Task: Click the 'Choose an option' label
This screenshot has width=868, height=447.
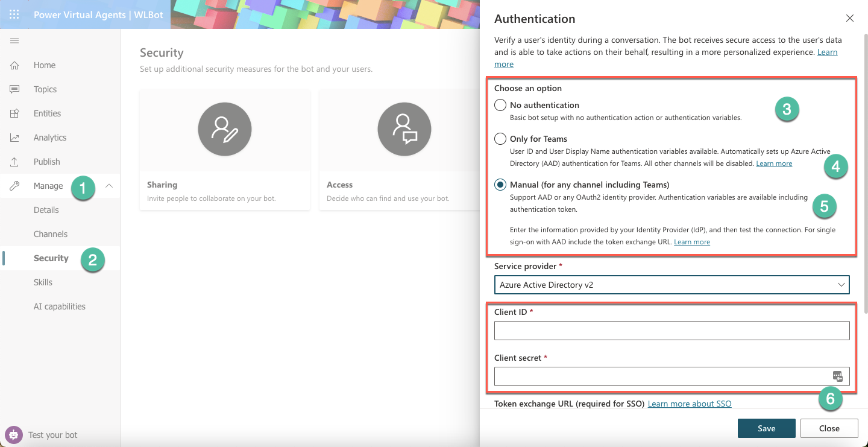Action: 528,88
